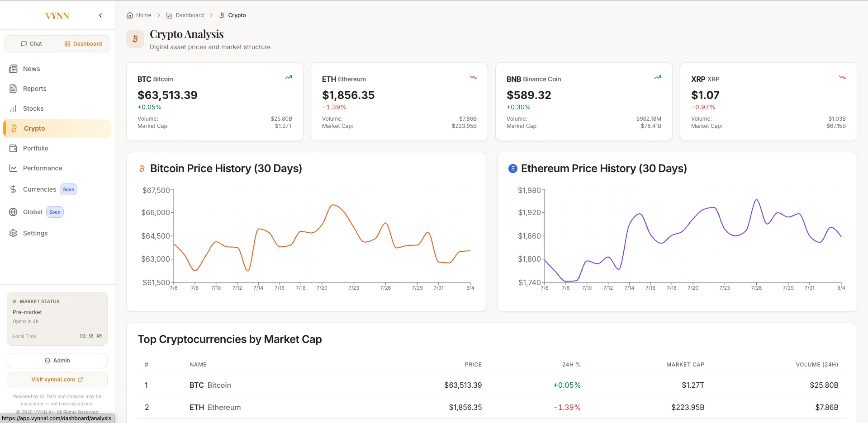Open the Admin panel button

(x=57, y=361)
